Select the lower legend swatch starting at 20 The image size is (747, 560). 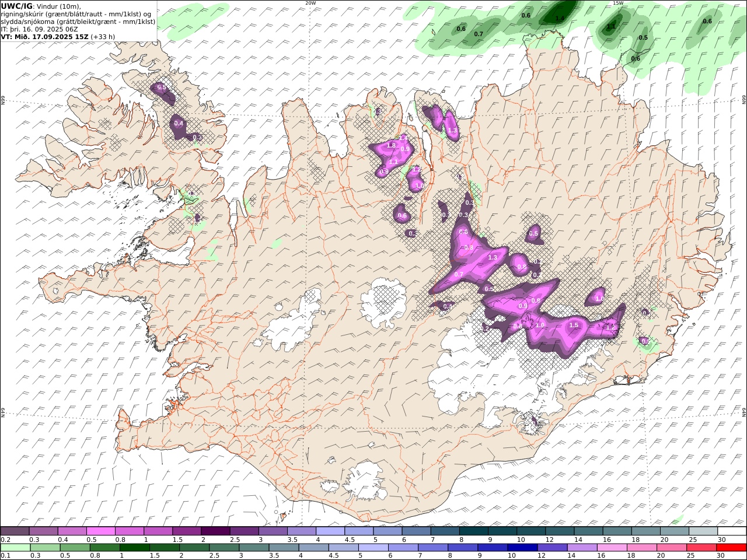coord(671,548)
